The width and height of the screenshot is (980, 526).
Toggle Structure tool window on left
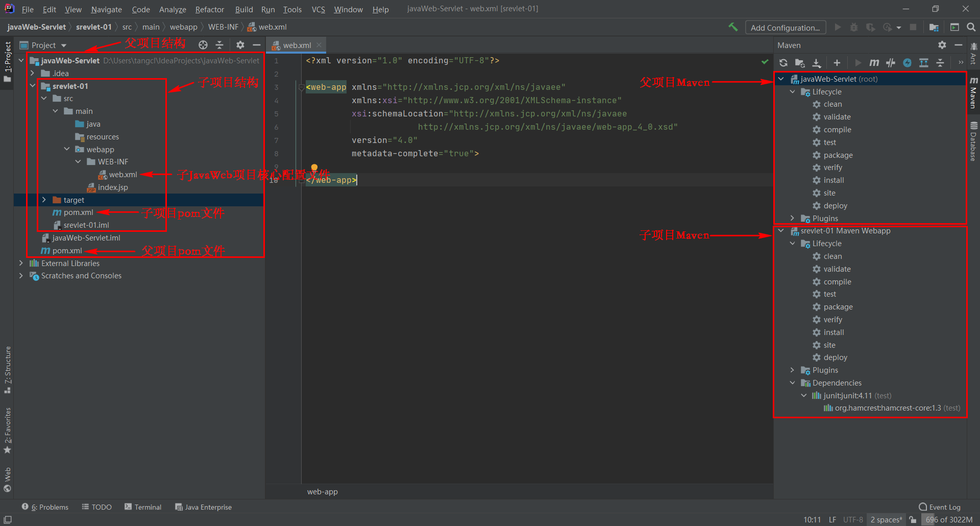[x=8, y=370]
